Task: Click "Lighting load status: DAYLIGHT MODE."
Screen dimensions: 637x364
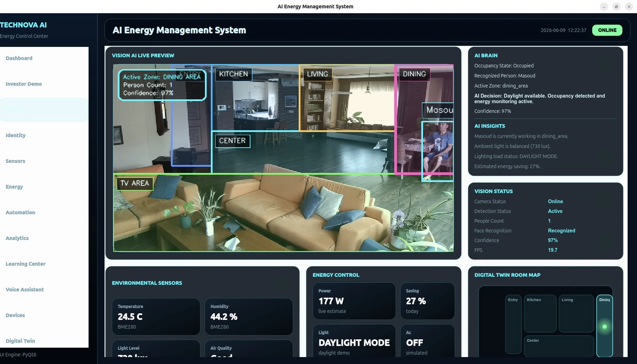Action: 516,156
